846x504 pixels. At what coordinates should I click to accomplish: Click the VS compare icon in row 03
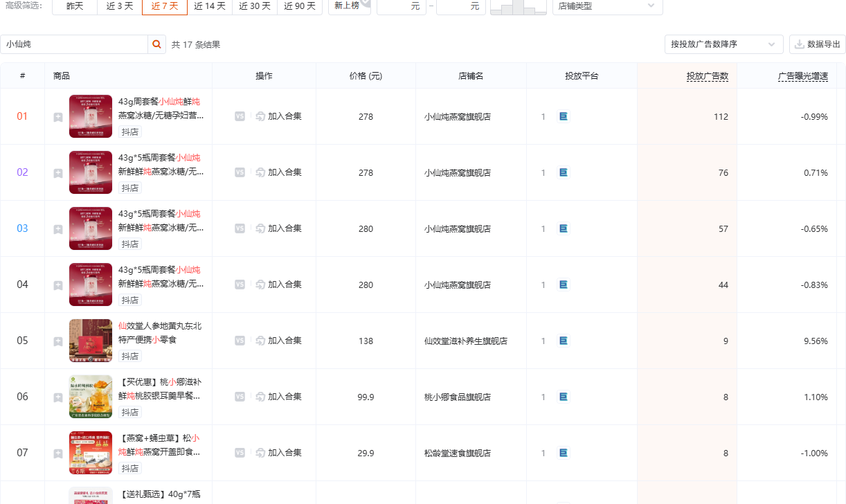240,228
